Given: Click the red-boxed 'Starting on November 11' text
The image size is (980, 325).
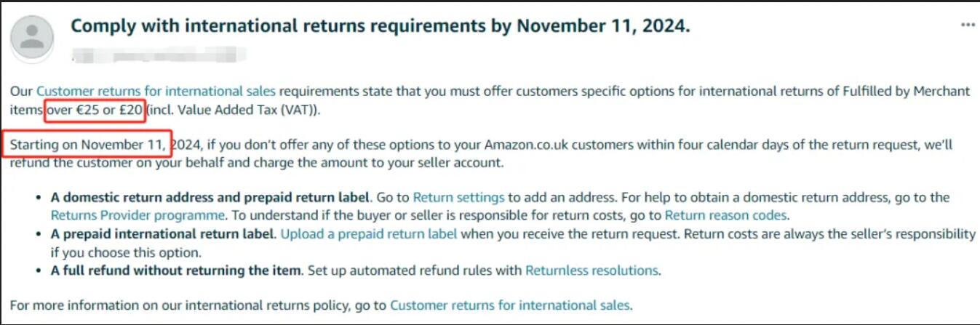Looking at the screenshot, I should (91, 144).
